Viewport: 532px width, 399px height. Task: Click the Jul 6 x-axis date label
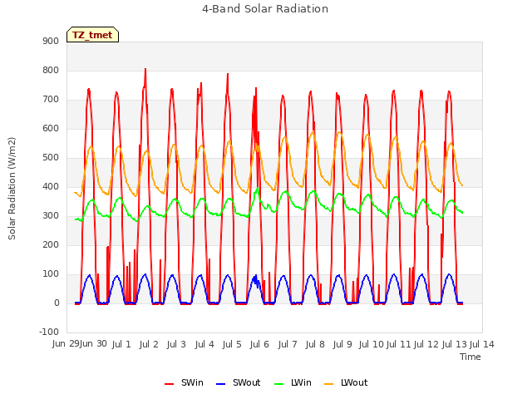259,344
